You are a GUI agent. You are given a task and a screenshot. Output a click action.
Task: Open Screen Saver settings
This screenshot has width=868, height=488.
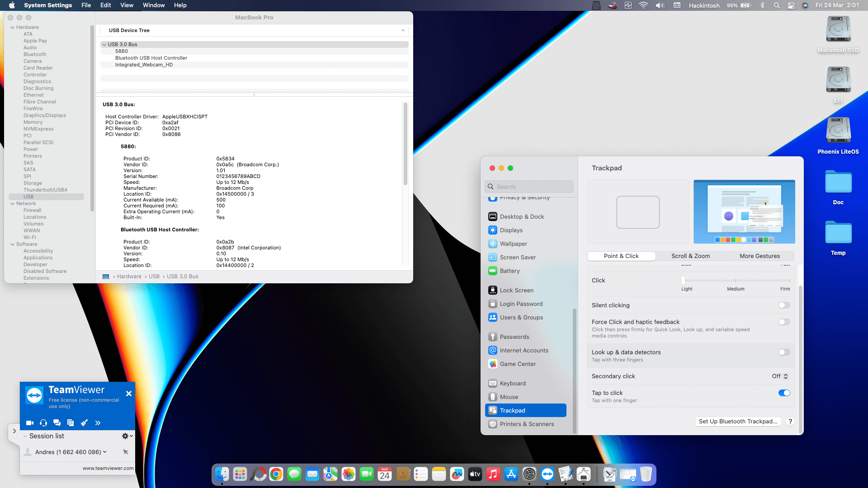point(526,257)
